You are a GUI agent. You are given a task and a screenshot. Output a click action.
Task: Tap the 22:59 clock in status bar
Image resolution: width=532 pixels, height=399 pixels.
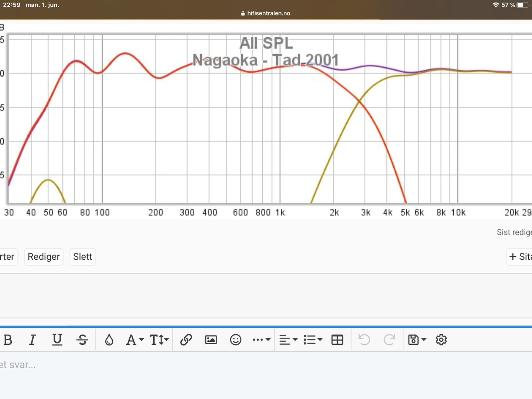pyautogui.click(x=12, y=5)
